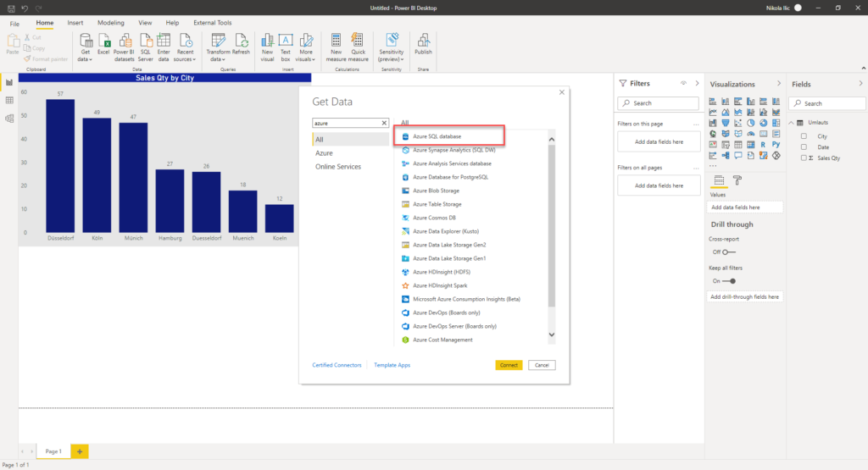868x470 pixels.
Task: Open the Get data button in ribbon
Action: [x=86, y=47]
